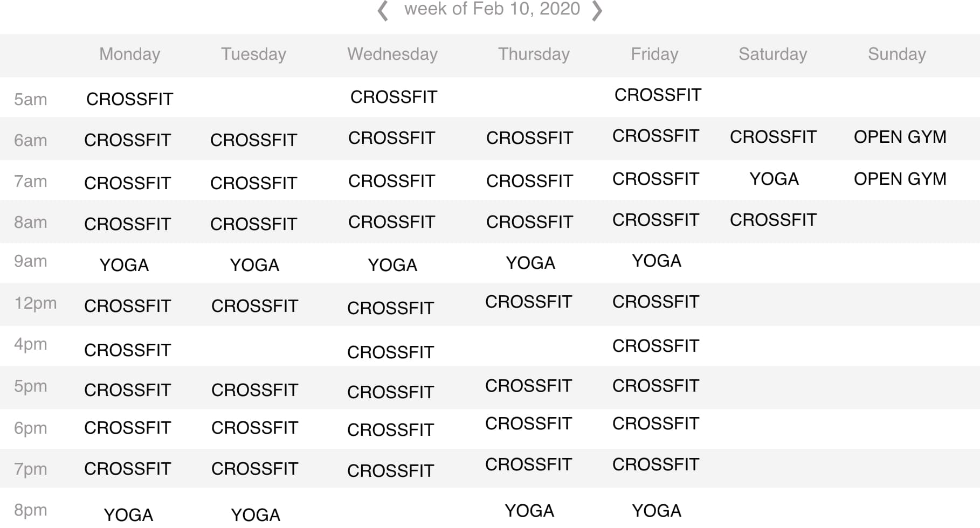Open Monday 8pm YOGA class
Screen dimensions: 980x528
(128, 515)
